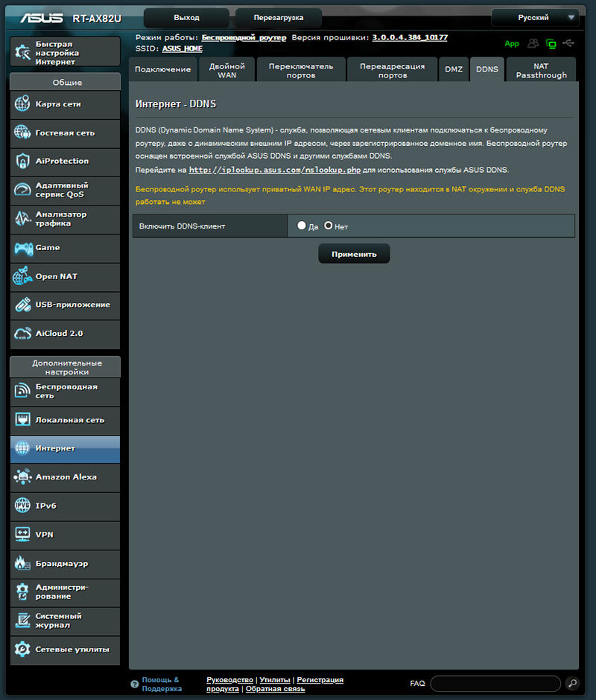This screenshot has width=596, height=700.
Task: Open the Утилиты link in footer
Action: (x=275, y=679)
